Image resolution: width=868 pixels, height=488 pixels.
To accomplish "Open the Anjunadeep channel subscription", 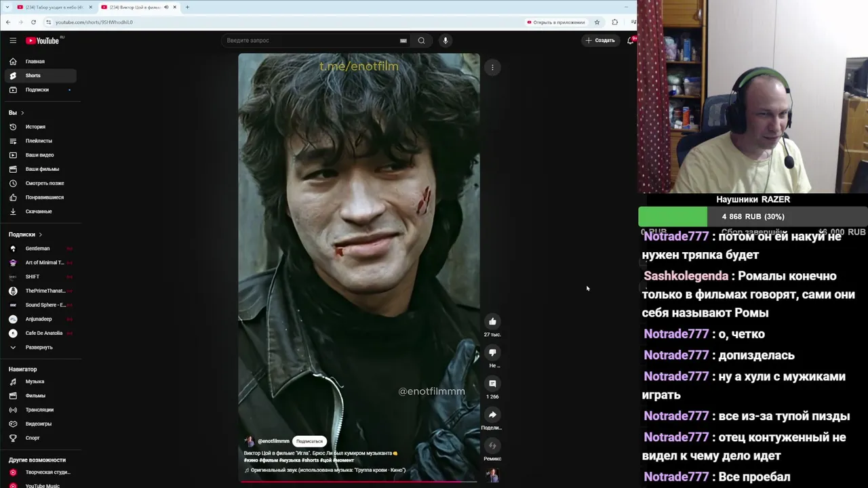I will coord(41,319).
